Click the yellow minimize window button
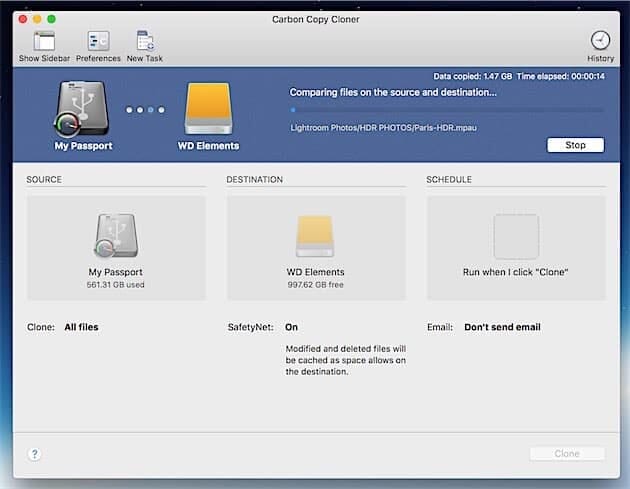Viewport: 630px width, 489px height. [37, 19]
